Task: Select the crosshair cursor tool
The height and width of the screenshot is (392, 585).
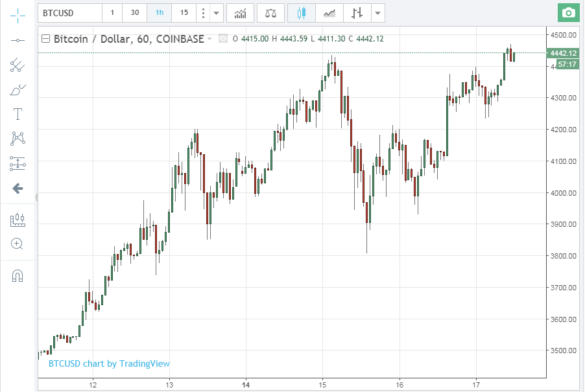Action: (18, 16)
